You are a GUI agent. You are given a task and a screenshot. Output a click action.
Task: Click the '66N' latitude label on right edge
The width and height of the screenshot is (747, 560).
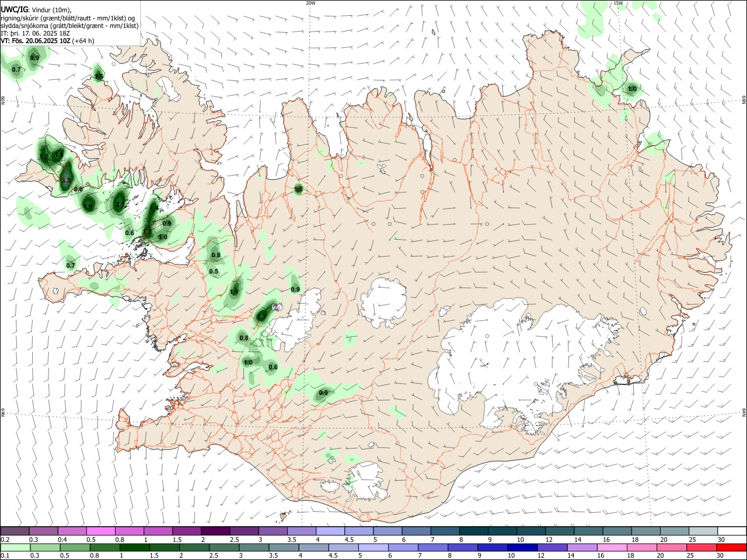pos(744,101)
